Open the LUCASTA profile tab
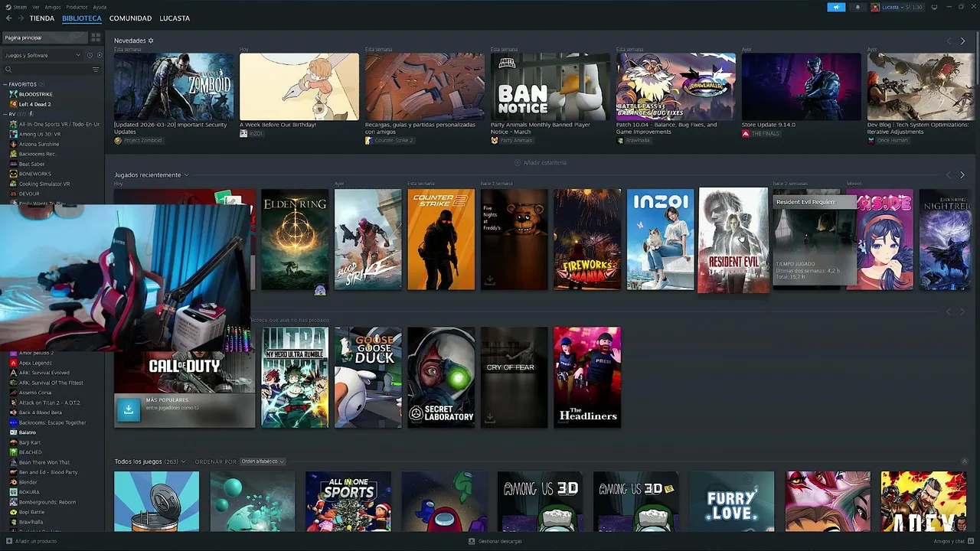This screenshot has height=551, width=980. [175, 18]
